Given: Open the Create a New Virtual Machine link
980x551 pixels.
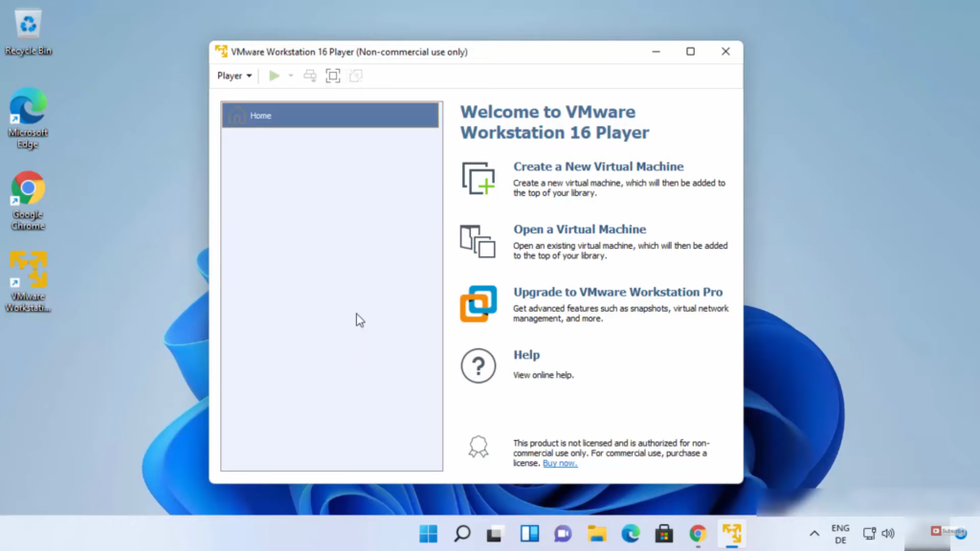Looking at the screenshot, I should tap(598, 166).
